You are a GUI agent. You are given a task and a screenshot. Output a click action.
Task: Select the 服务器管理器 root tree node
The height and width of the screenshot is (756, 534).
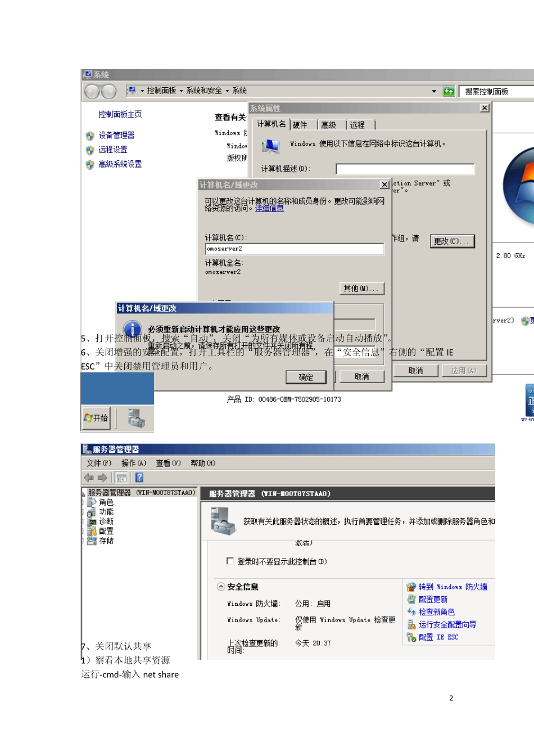[x=141, y=493]
